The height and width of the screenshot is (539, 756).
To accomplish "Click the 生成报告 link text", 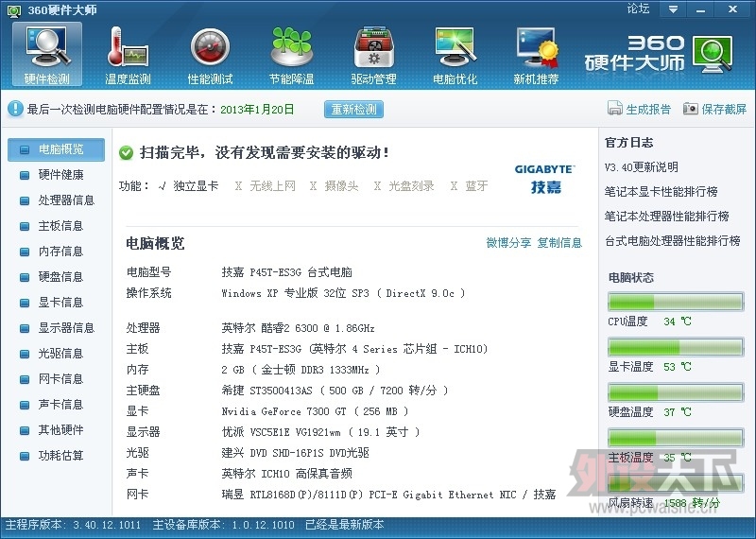I will 648,109.
